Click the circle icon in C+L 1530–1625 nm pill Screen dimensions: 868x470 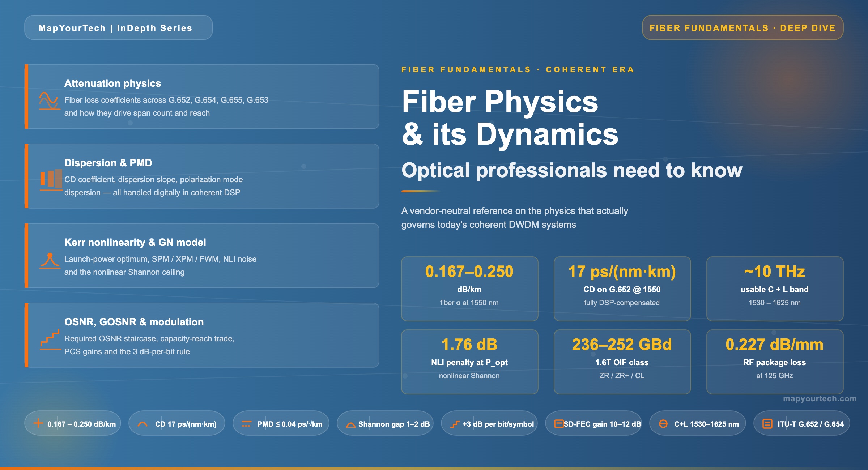663,424
